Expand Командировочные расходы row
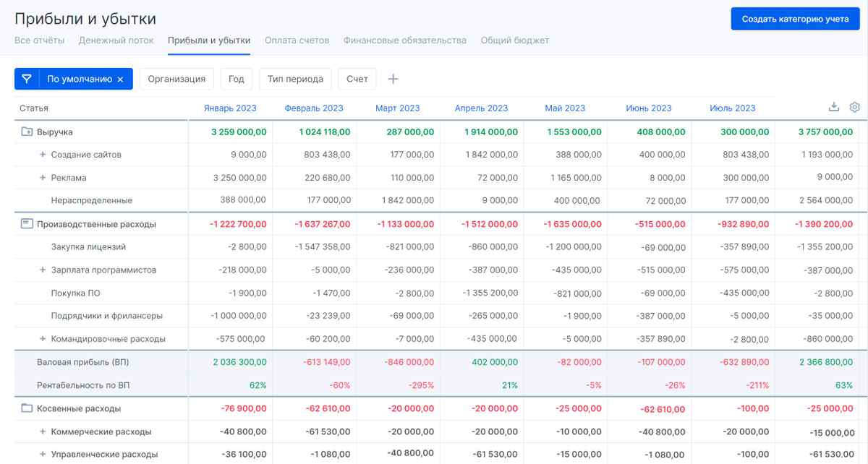868x464 pixels. [x=43, y=339]
